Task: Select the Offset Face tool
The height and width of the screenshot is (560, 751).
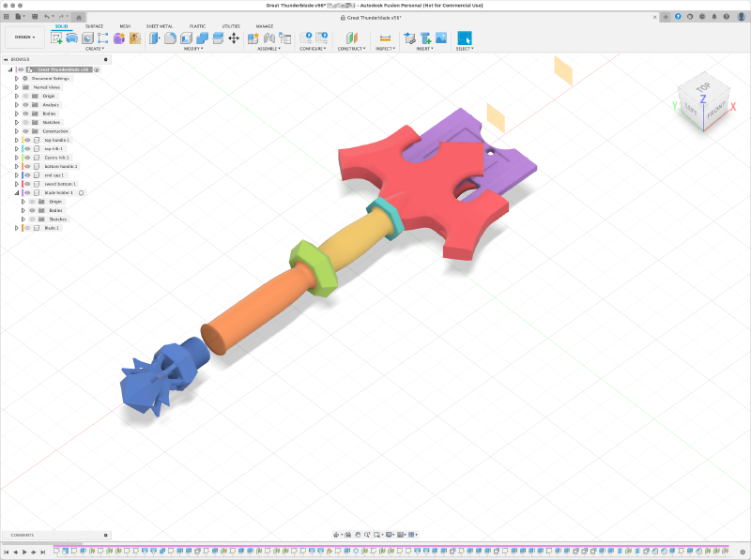Action: (x=218, y=38)
